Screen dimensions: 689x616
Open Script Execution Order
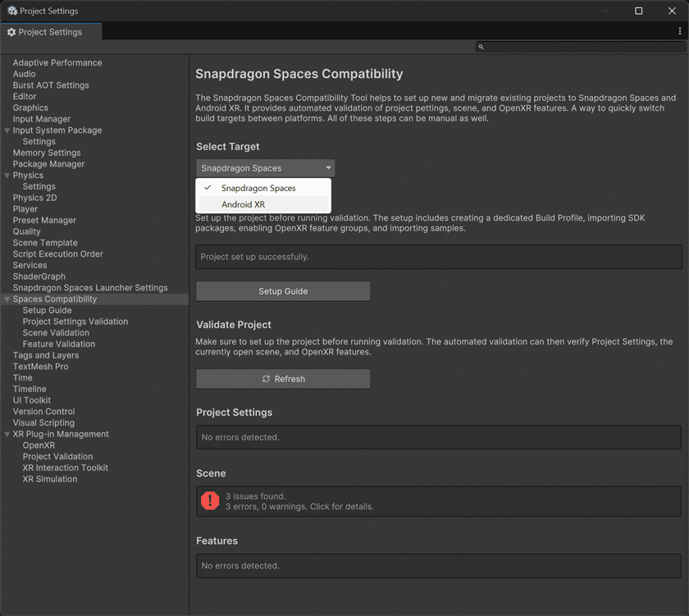57,254
